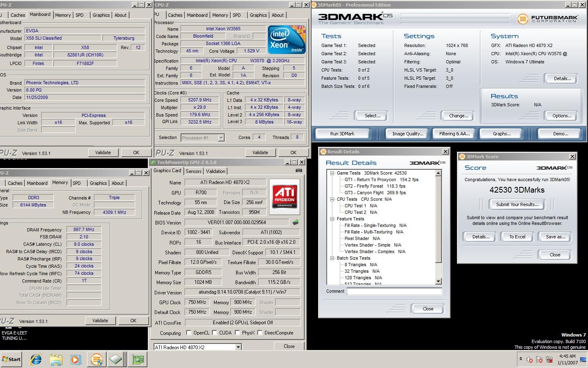This screenshot has height=368, width=588.
Task: Click the Result Details scroll up arrow
Action: [x=439, y=173]
